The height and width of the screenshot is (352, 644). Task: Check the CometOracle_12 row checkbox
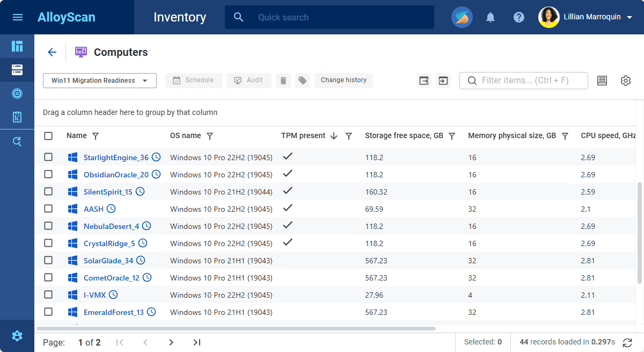(x=48, y=277)
